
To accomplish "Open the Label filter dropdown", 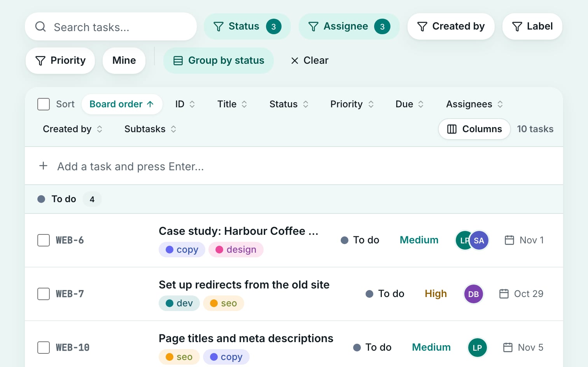I will pos(532,26).
